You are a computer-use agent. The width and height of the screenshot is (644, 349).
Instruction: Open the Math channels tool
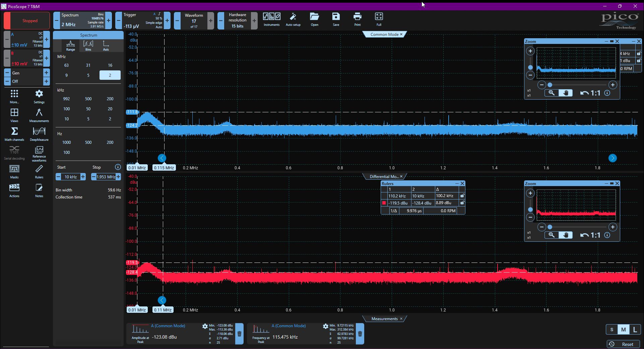pos(14,134)
